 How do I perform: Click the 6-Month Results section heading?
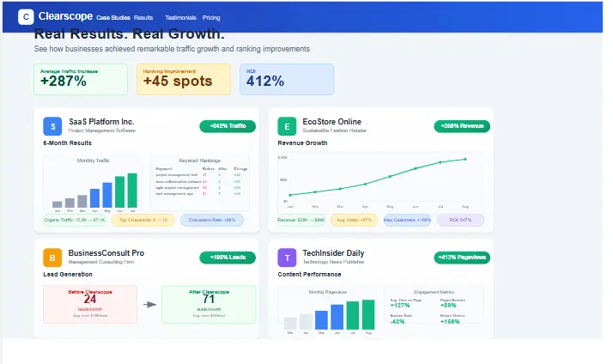click(67, 143)
